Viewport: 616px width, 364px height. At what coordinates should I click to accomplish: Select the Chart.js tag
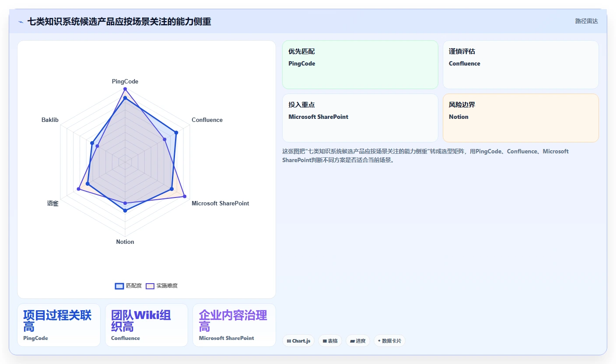coord(298,341)
